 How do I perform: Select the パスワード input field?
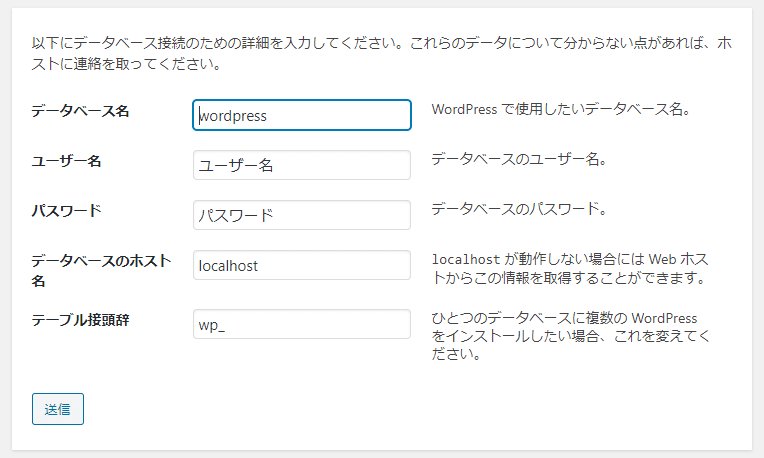[x=301, y=215]
